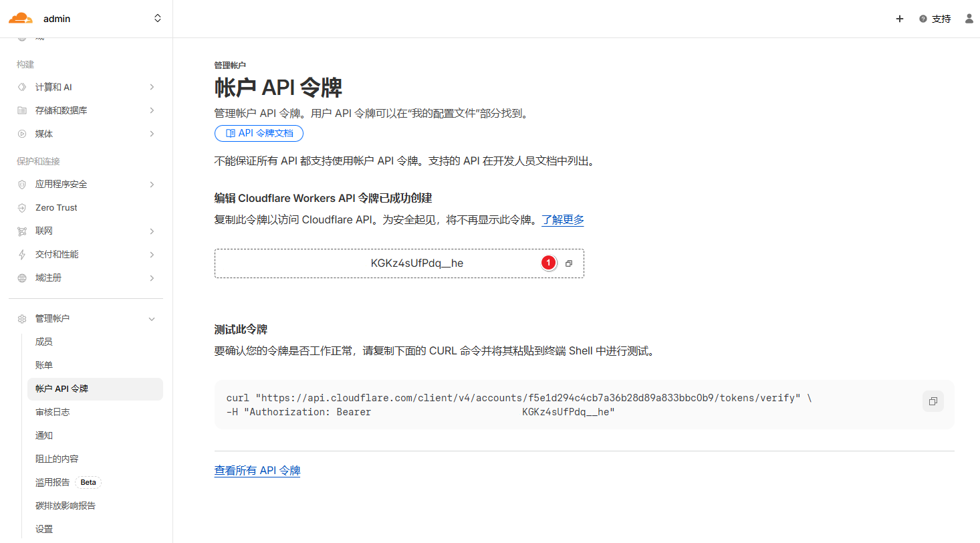980x543 pixels.
Task: Click the Zero Trust sidebar icon
Action: [x=22, y=208]
